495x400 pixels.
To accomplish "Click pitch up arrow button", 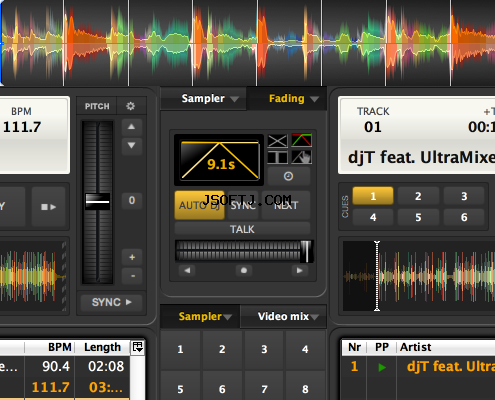I will pyautogui.click(x=131, y=127).
